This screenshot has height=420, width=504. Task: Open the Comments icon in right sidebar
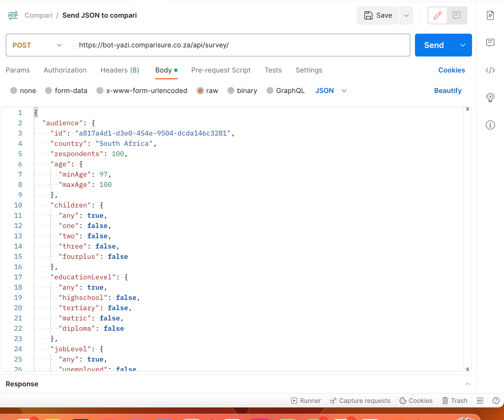[x=490, y=43]
